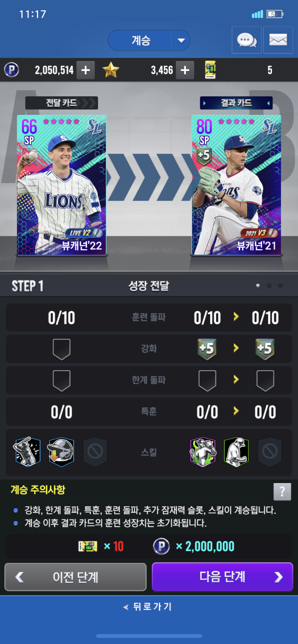The height and width of the screenshot is (644, 298).
Task: Tap the 뒤로가기 back link
Action: pos(148,607)
